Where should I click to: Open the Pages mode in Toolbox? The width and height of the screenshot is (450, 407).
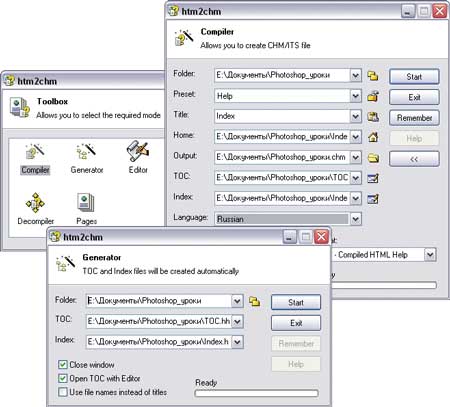(x=86, y=209)
